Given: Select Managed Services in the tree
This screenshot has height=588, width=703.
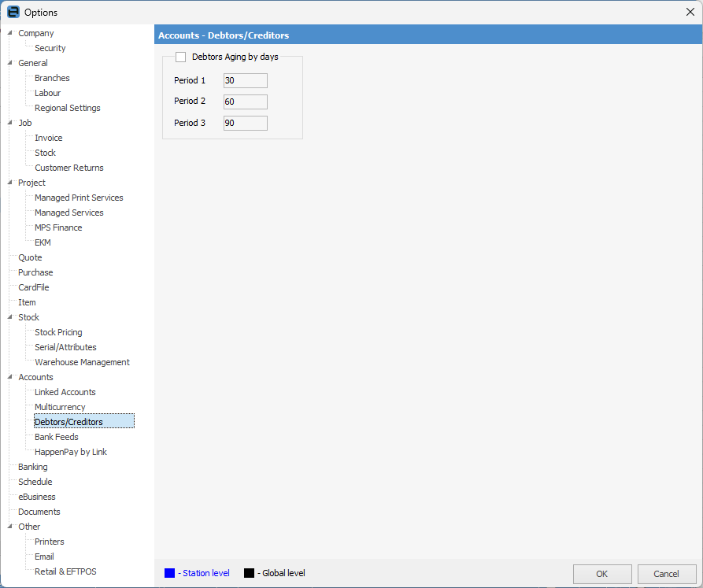Looking at the screenshot, I should click(x=69, y=213).
